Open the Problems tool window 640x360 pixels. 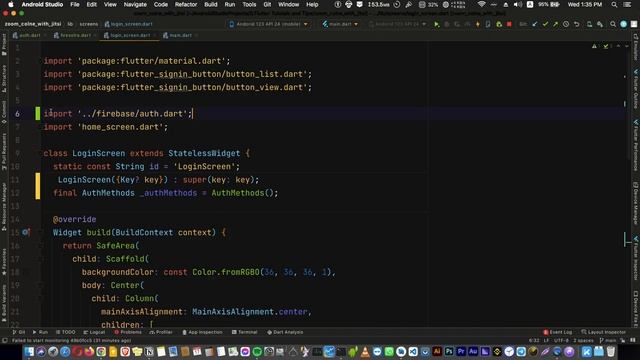tap(128, 332)
